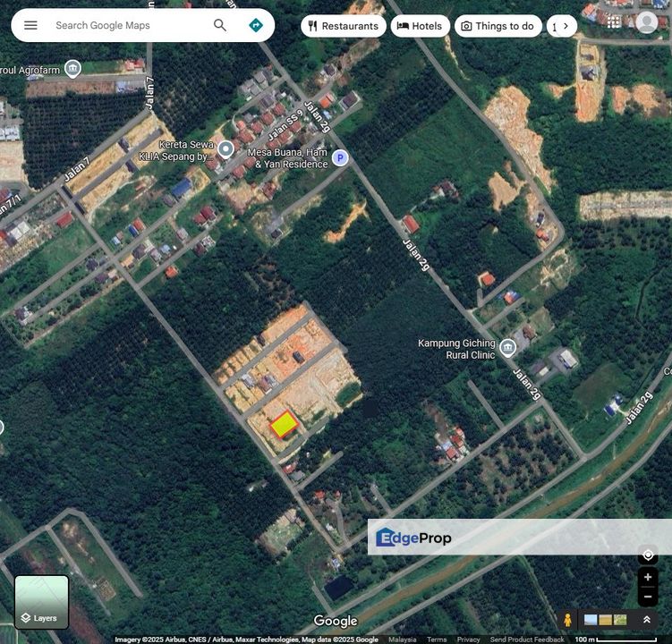
Task: Show your location with the target icon
Action: point(648,555)
